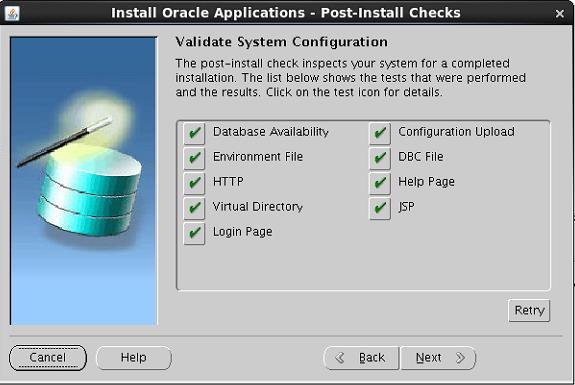View Virtual Directory test result icon
575x385 pixels.
coord(194,208)
